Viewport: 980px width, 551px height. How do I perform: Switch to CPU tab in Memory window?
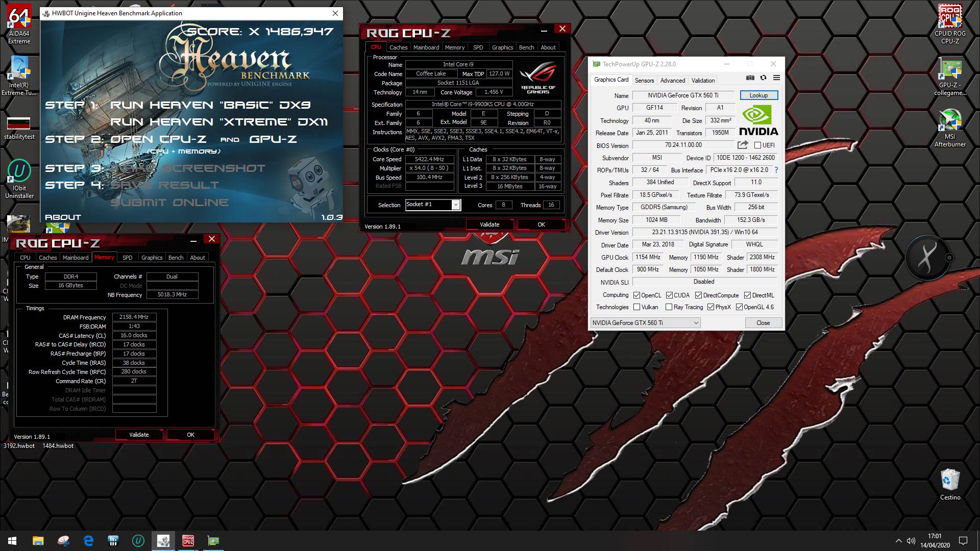(x=26, y=258)
